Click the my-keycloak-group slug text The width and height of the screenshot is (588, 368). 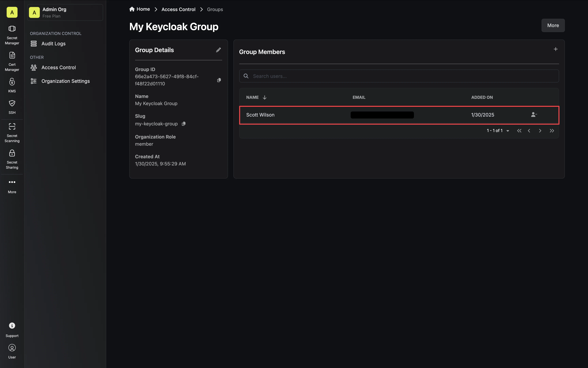(x=156, y=124)
